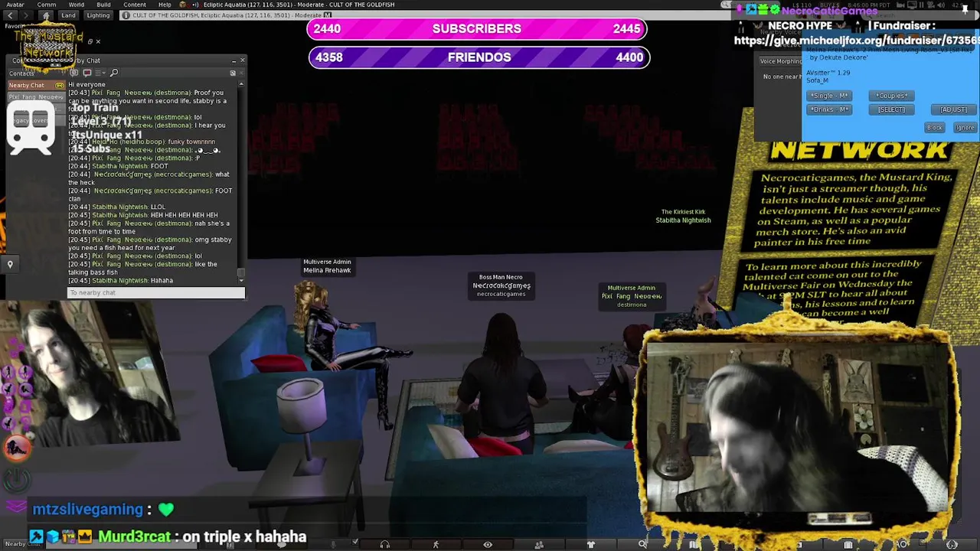Viewport: 980px width, 551px height.
Task: Click Stabitha Nightwish's name tag
Action: click(x=683, y=216)
